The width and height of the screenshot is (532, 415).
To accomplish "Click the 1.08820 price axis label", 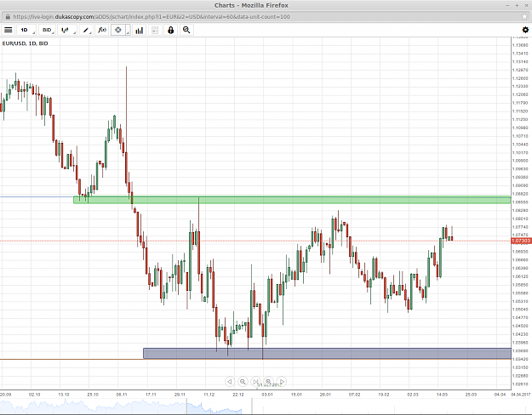I will click(520, 194).
